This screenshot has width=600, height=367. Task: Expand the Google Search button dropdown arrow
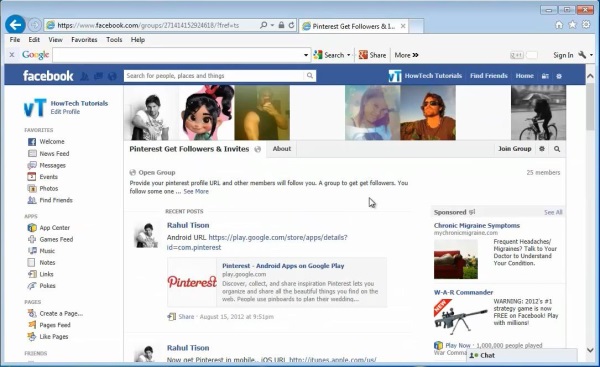(348, 55)
